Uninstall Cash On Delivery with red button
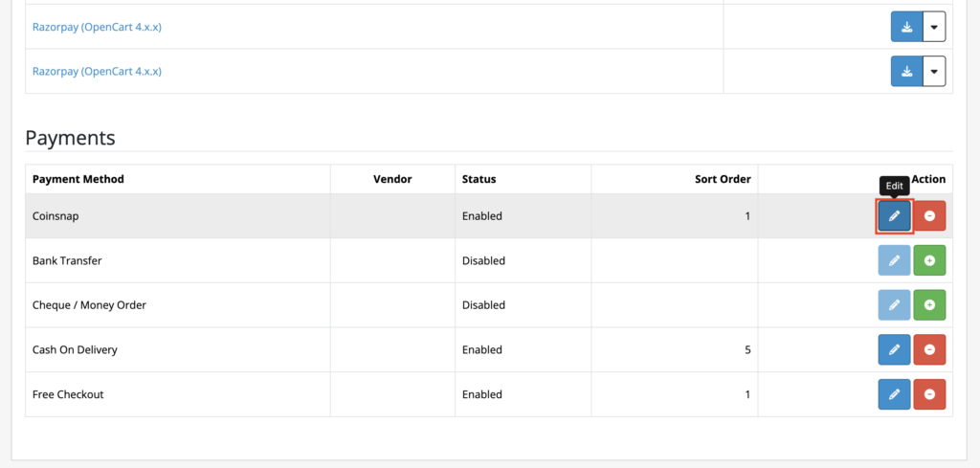This screenshot has height=468, width=980. point(929,349)
